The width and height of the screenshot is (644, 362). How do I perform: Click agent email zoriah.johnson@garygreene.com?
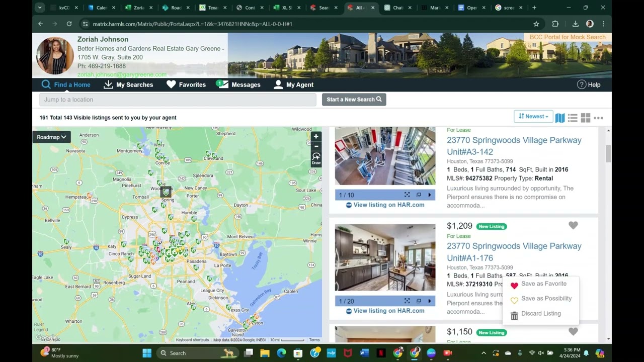click(x=122, y=74)
